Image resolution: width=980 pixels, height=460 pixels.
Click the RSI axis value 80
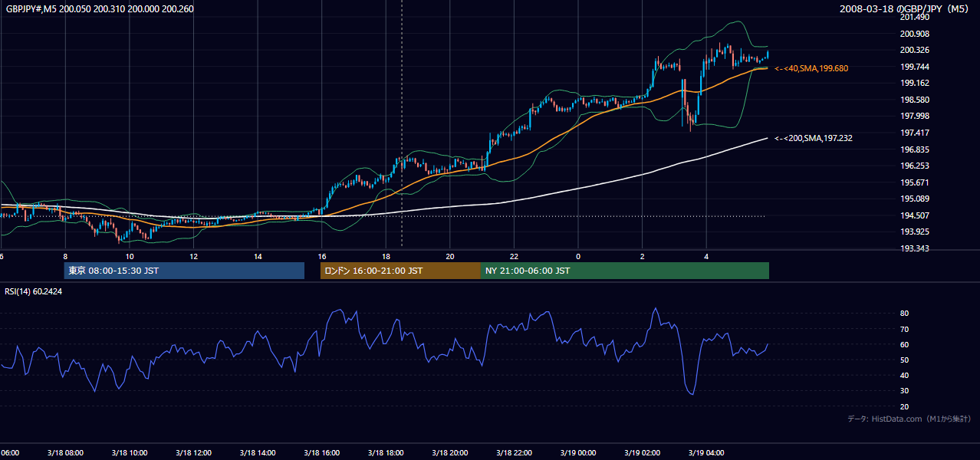pos(904,314)
